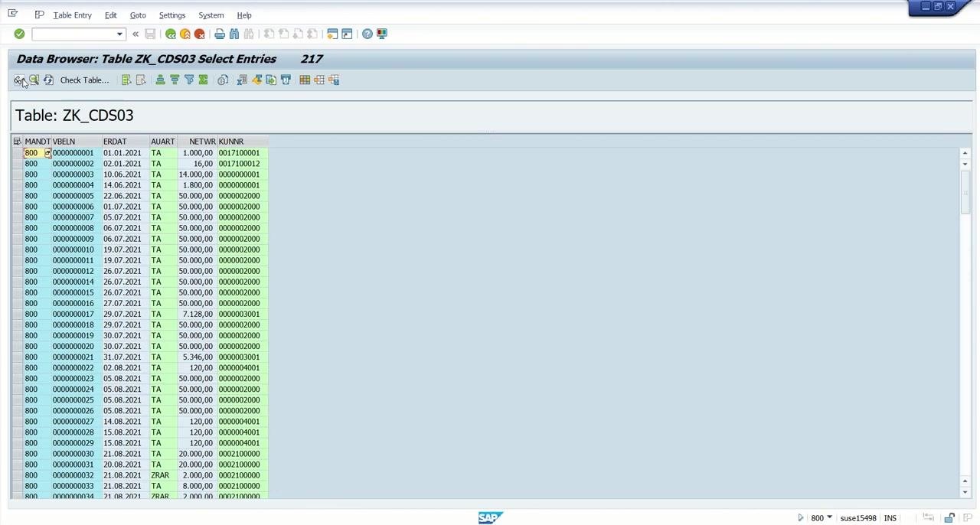
Task: Click the Print icon
Action: [220, 34]
